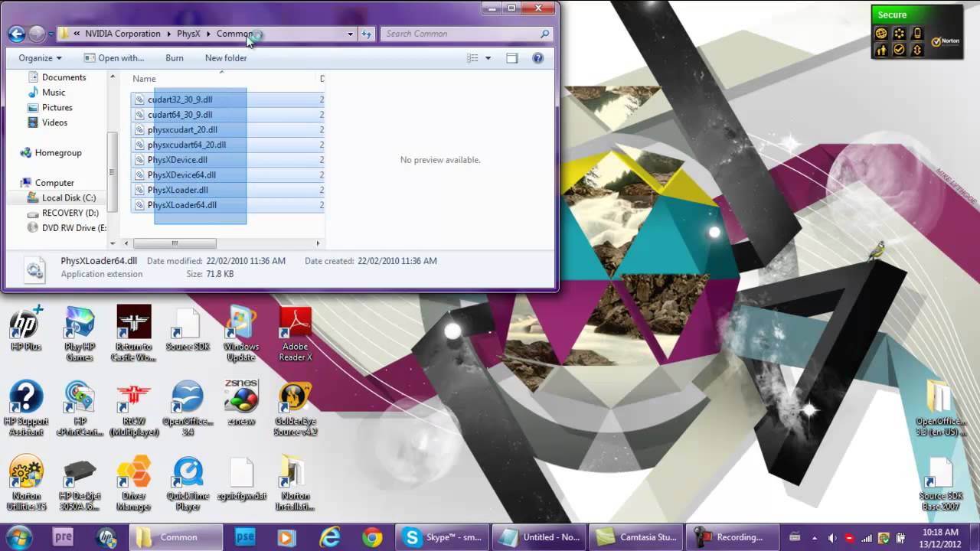Viewport: 980px width, 551px height.
Task: Open address bar history dropdown arrow
Action: 350,34
